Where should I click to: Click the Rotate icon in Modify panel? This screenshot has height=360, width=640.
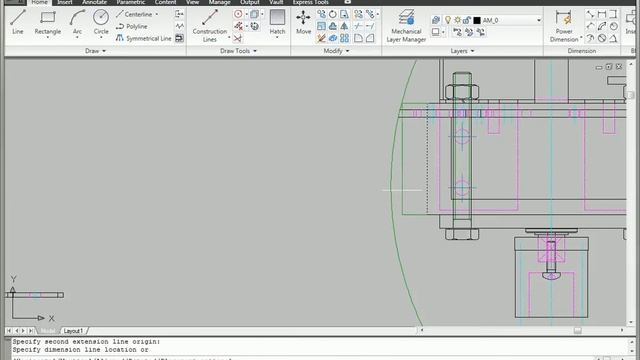tap(333, 14)
